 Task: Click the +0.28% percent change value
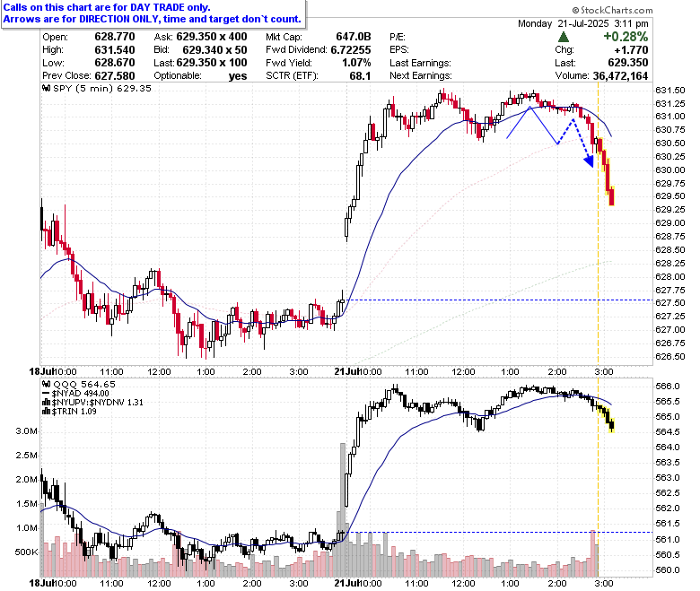626,37
